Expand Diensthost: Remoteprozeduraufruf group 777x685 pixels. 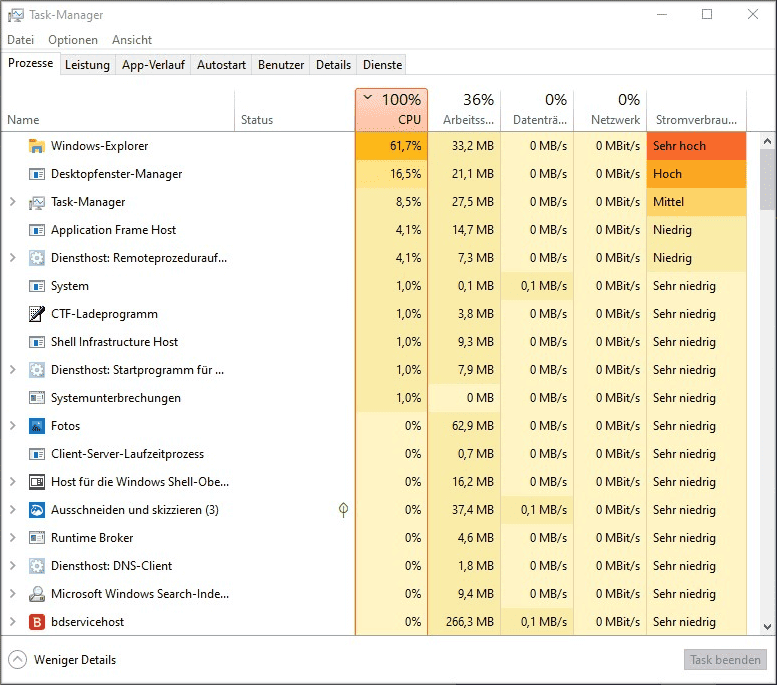(x=13, y=258)
